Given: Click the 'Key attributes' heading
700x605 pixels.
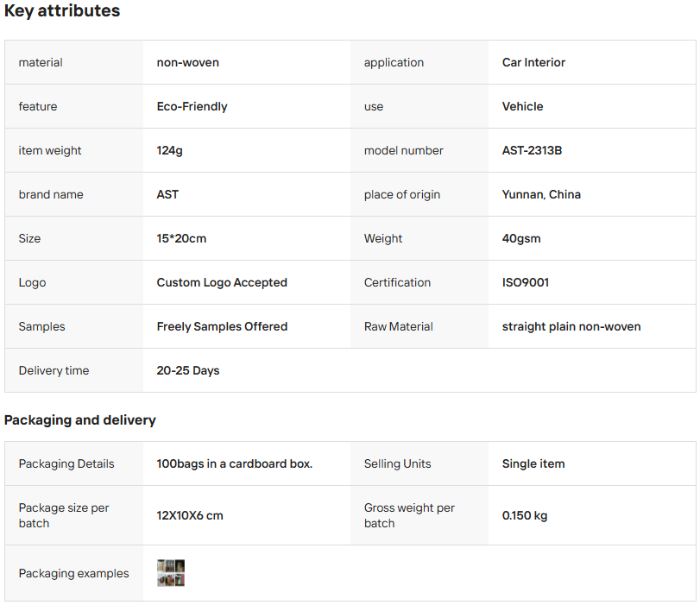Looking at the screenshot, I should (62, 11).
